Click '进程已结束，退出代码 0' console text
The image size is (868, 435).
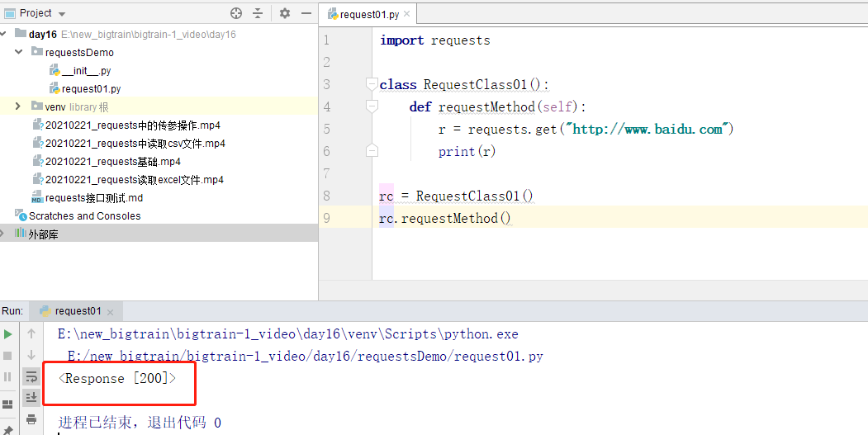click(x=140, y=423)
